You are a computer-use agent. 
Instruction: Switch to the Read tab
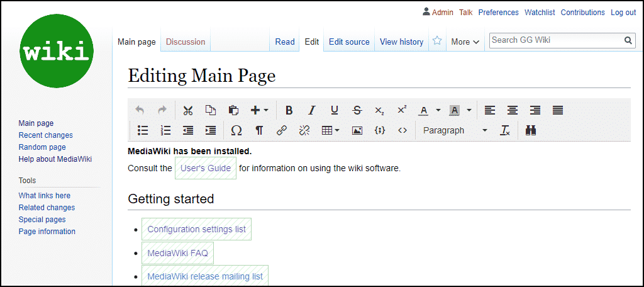285,42
